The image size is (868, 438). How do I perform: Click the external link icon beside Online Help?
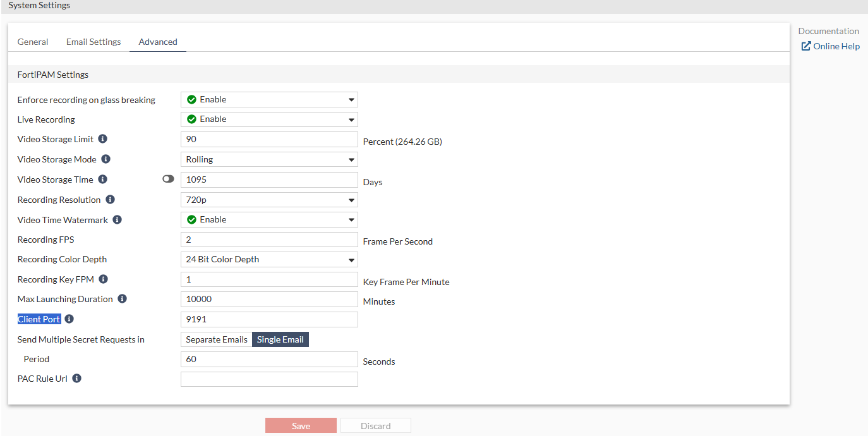click(806, 46)
